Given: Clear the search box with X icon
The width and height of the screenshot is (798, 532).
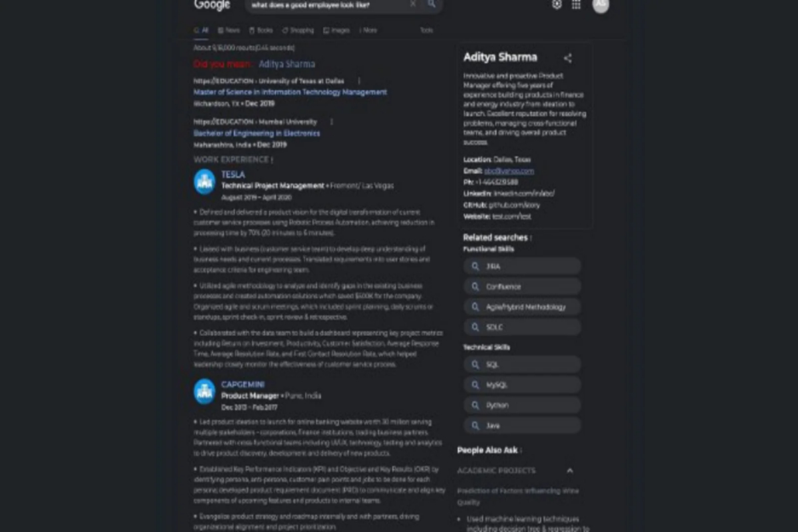Looking at the screenshot, I should coord(412,4).
